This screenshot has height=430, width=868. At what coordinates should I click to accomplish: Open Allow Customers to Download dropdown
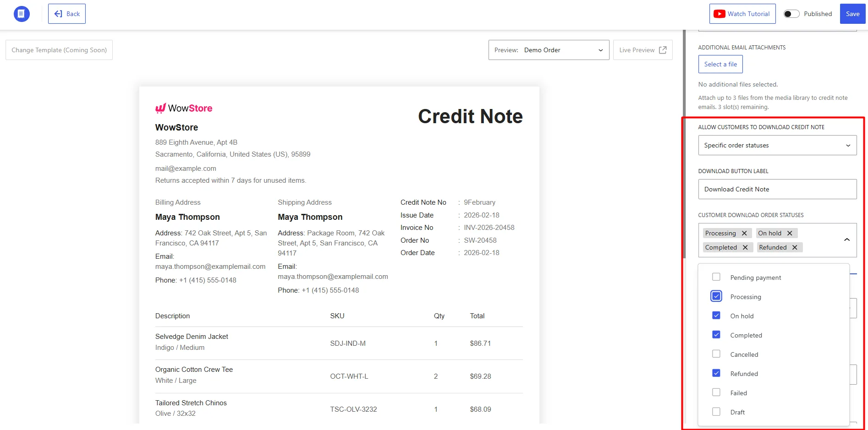coord(777,145)
